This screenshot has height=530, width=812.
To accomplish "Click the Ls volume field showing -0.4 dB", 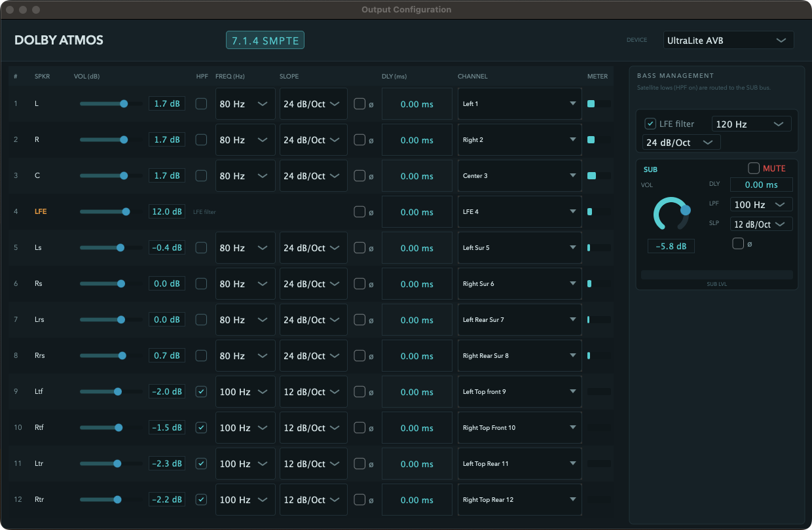I will [x=167, y=247].
